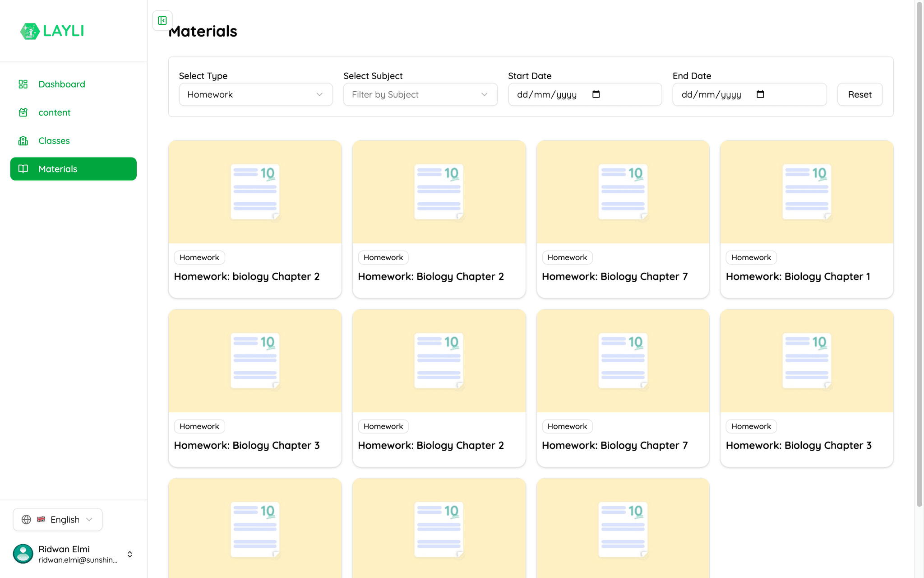This screenshot has height=578, width=924.
Task: Click the Materials book icon
Action: tap(23, 169)
